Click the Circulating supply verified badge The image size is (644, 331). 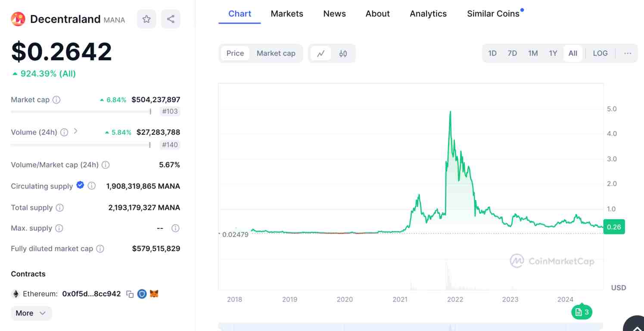point(80,185)
